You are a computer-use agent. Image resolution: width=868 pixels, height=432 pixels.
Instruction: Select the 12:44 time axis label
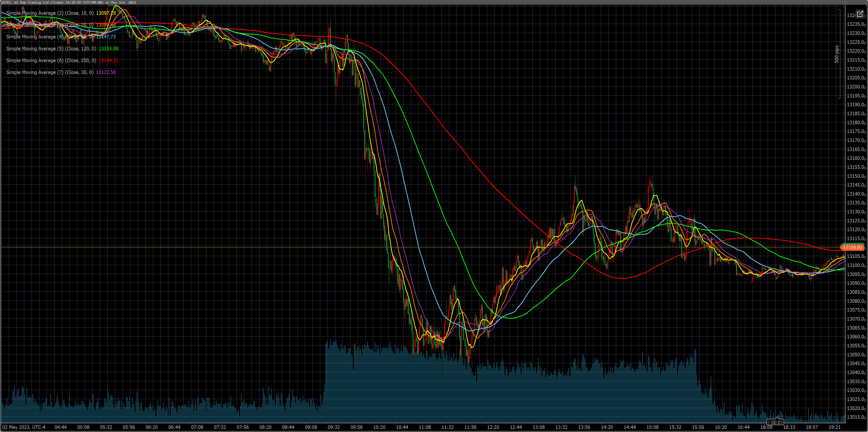516,427
